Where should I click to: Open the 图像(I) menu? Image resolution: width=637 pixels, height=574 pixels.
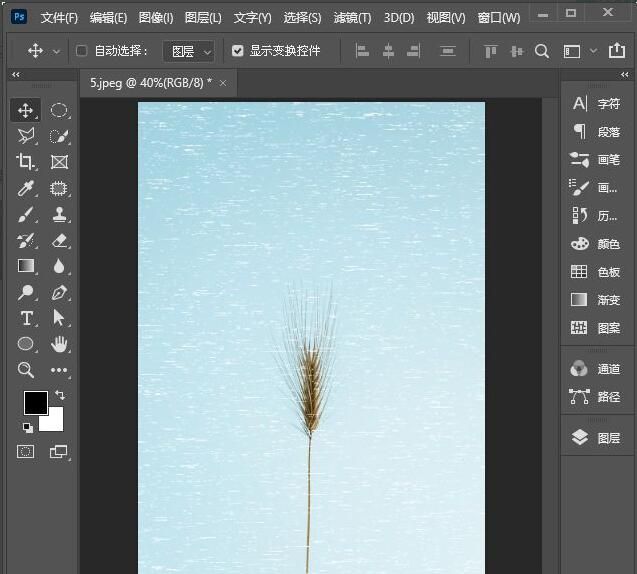[x=155, y=18]
